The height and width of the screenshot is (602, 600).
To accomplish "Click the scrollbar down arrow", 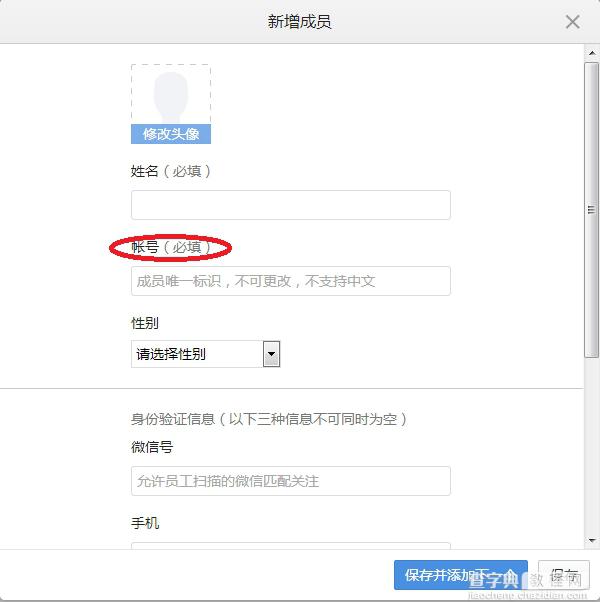I will pos(592,541).
